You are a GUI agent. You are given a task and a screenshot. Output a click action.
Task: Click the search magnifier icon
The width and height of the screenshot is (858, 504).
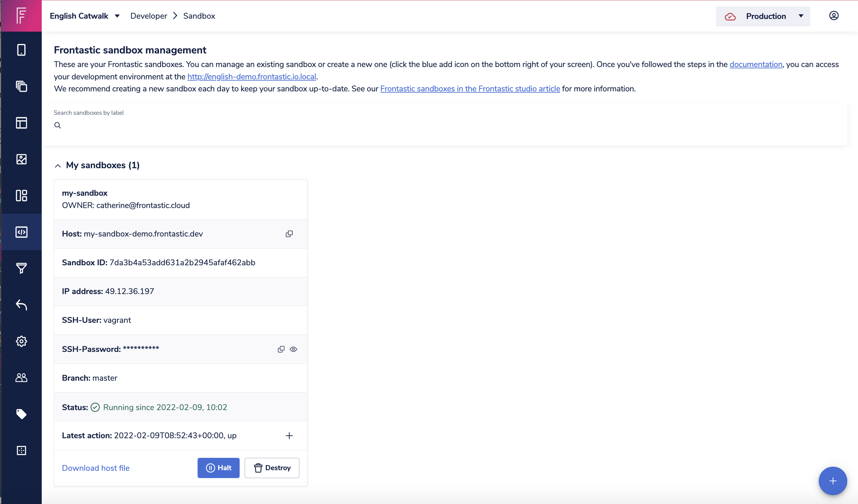click(x=58, y=125)
